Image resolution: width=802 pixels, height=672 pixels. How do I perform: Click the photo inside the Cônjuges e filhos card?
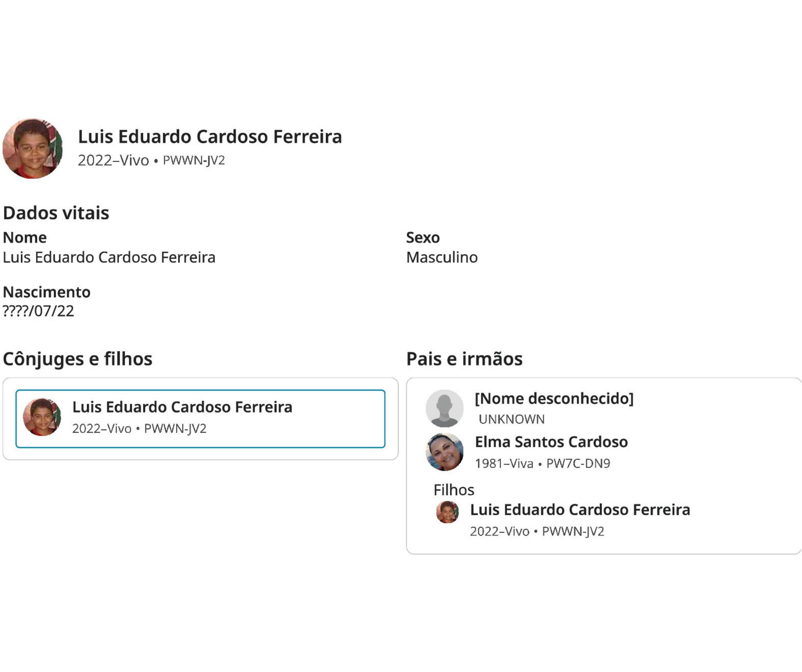pyautogui.click(x=42, y=417)
